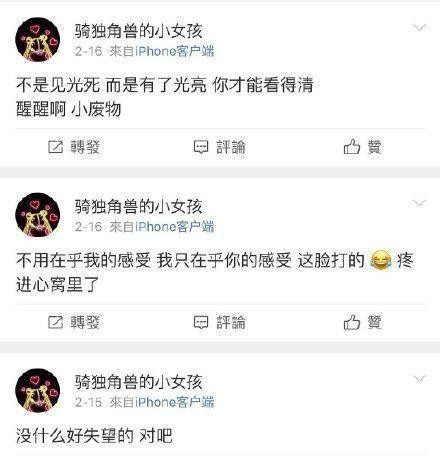This screenshot has height=459, width=440.
Task: Like the first post via the thumbs-up icon
Action: (352, 147)
